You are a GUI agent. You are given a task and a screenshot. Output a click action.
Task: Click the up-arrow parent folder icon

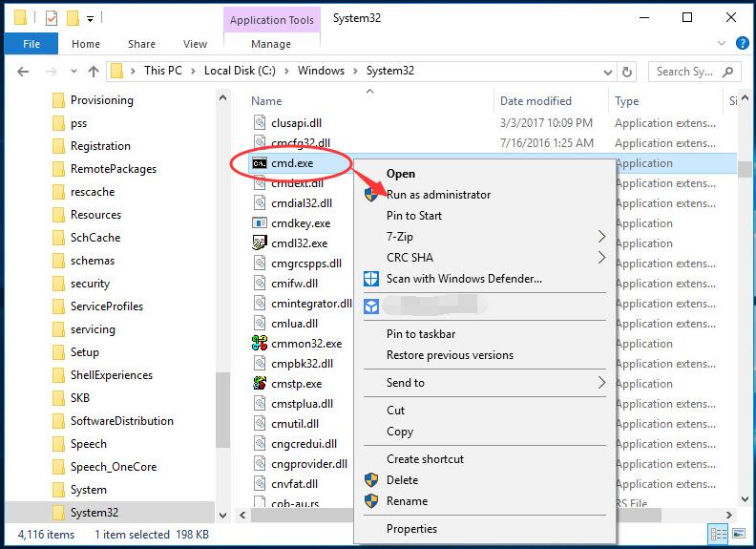coord(94,72)
